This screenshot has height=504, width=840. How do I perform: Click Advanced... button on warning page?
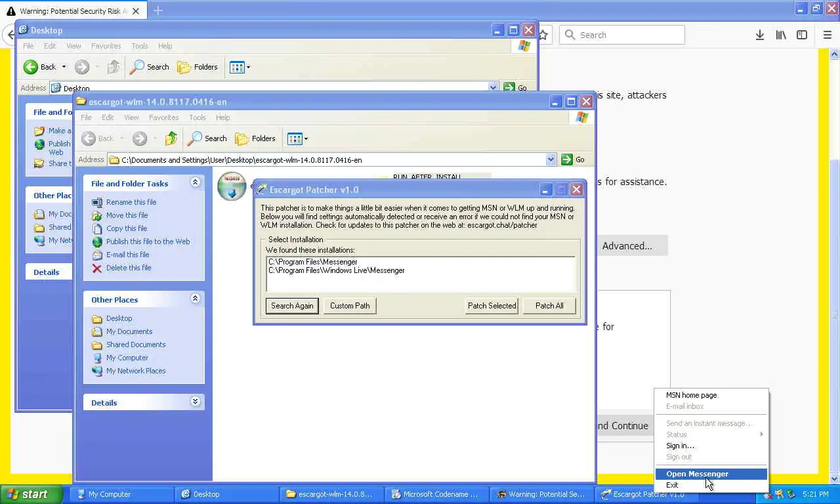tap(627, 246)
